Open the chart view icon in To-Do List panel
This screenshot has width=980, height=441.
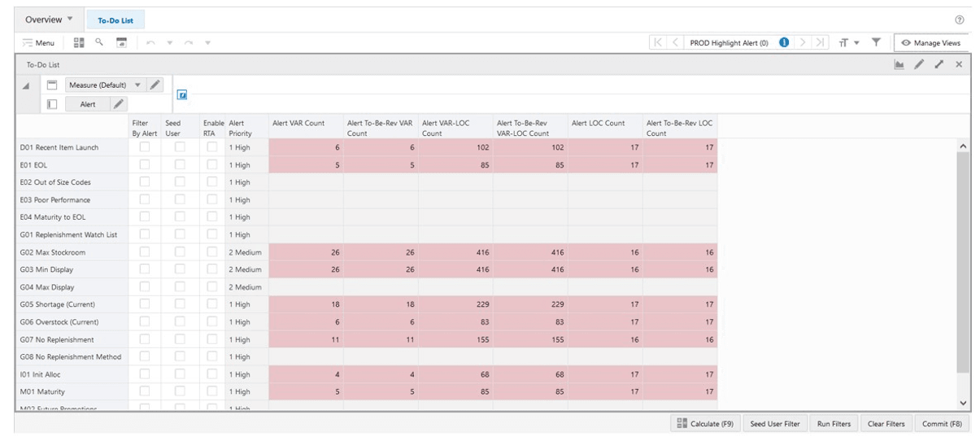pyautogui.click(x=899, y=64)
